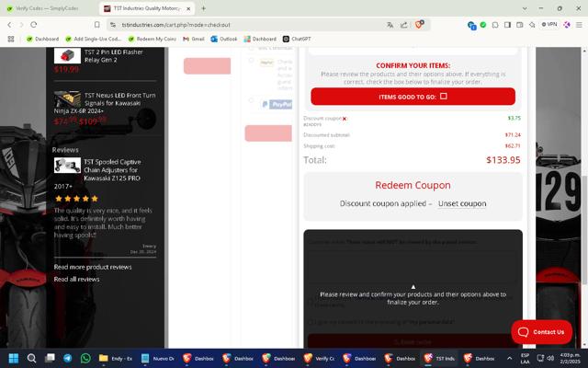
Task: Open site settings icon in address bar
Action: click(112, 25)
